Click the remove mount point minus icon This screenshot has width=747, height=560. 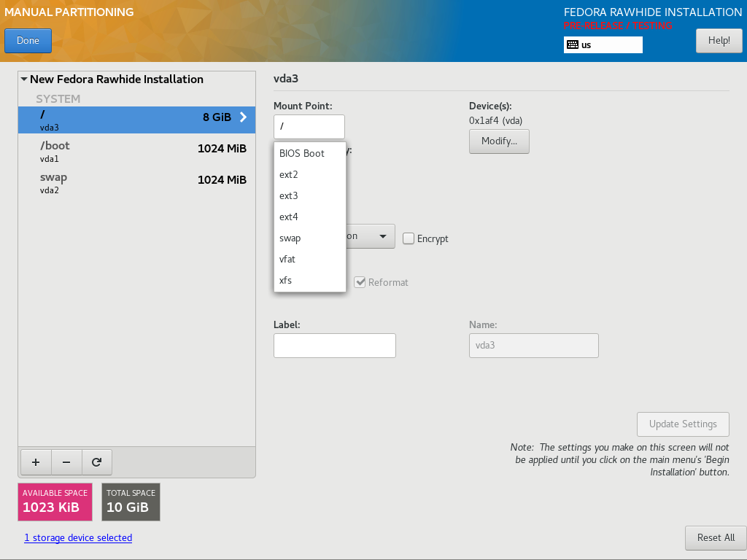(66, 462)
